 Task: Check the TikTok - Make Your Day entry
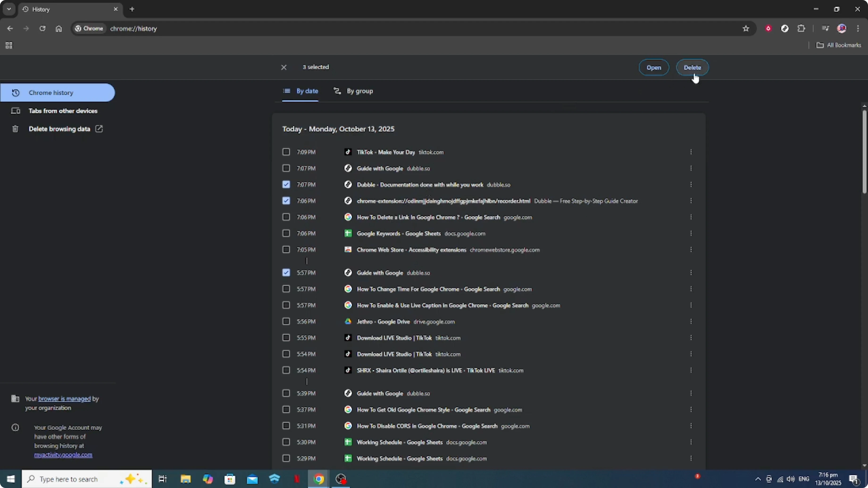point(286,152)
